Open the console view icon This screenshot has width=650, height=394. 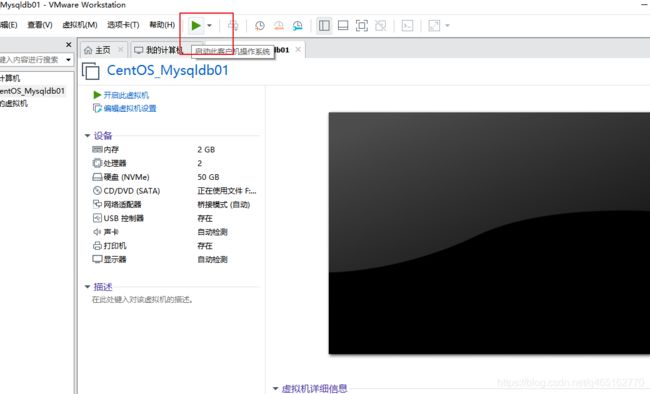pos(407,26)
